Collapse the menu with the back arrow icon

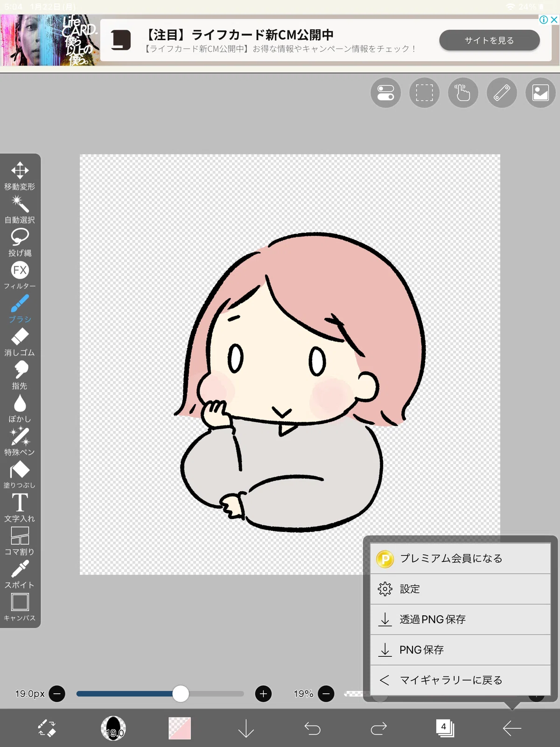tap(511, 728)
